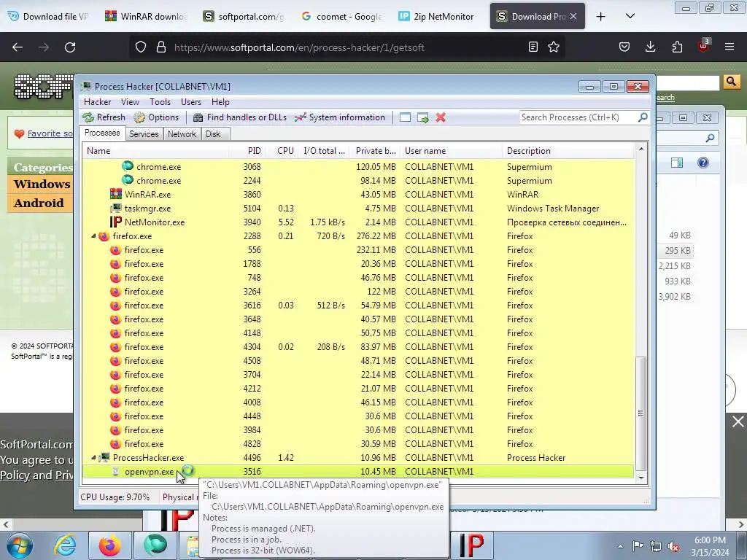
Task: Select the Processes tab
Action: (102, 133)
